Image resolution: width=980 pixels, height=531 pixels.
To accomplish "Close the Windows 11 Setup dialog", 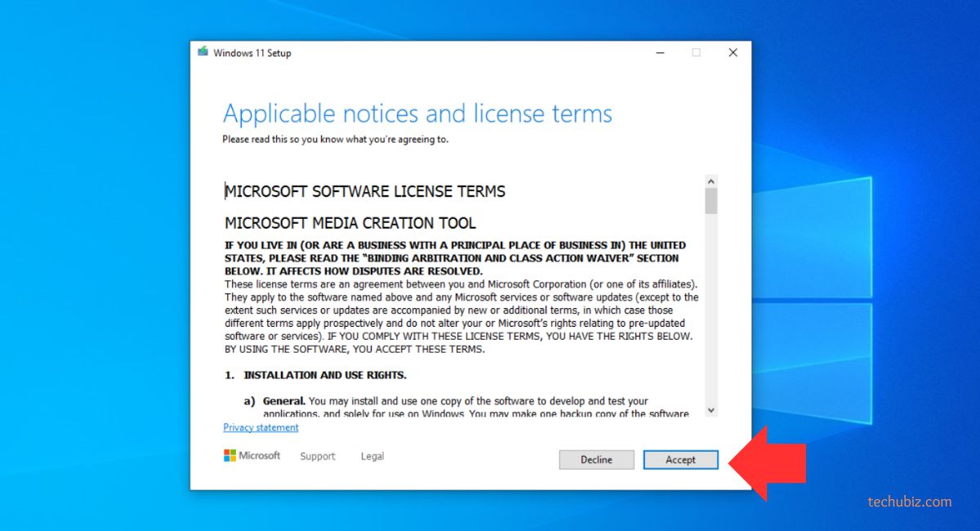I will tap(733, 52).
